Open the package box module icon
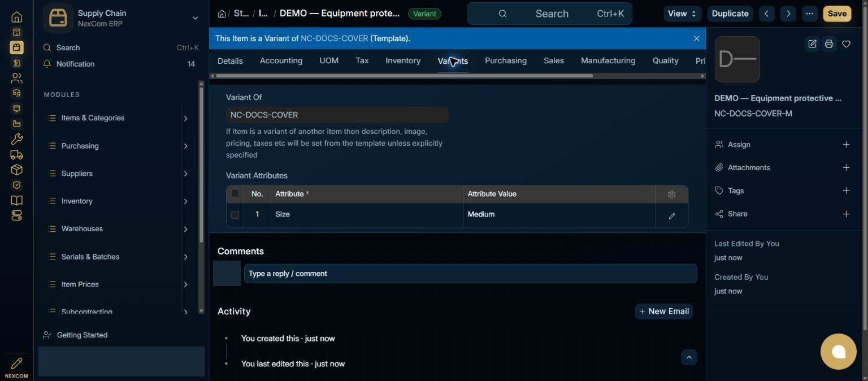 pos(16,170)
